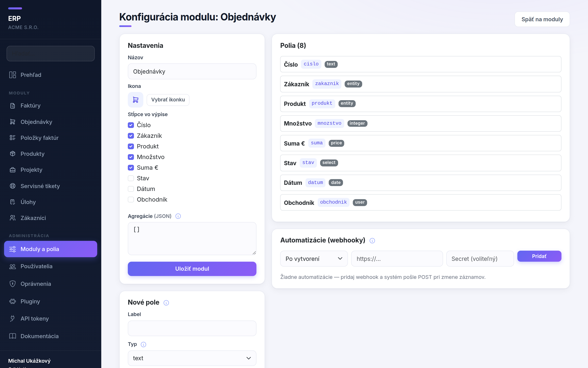This screenshot has height=368, width=588.
Task: Click the Uložiť modul button
Action: click(192, 269)
